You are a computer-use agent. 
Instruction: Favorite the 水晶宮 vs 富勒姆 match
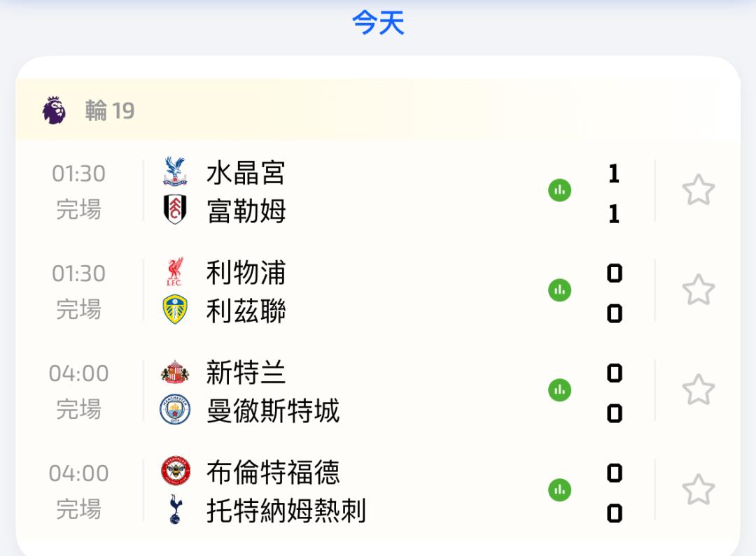698,190
